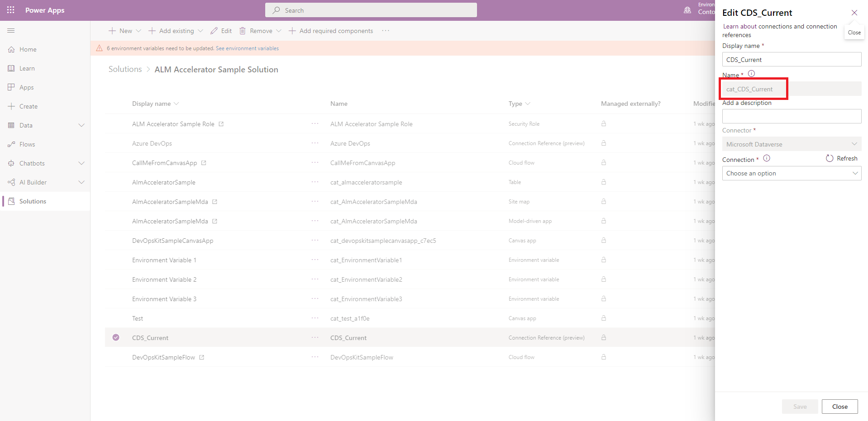The image size is (868, 421).
Task: Go to Home in navigation
Action: [x=28, y=49]
